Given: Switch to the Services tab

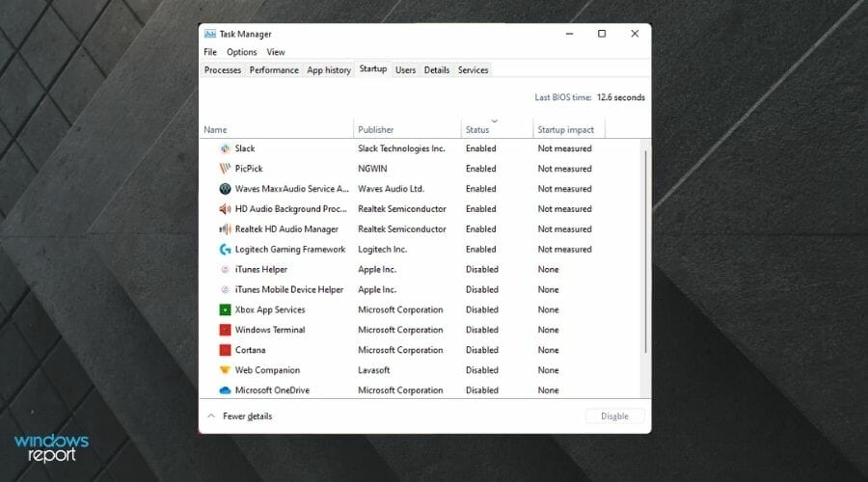Looking at the screenshot, I should coord(473,70).
